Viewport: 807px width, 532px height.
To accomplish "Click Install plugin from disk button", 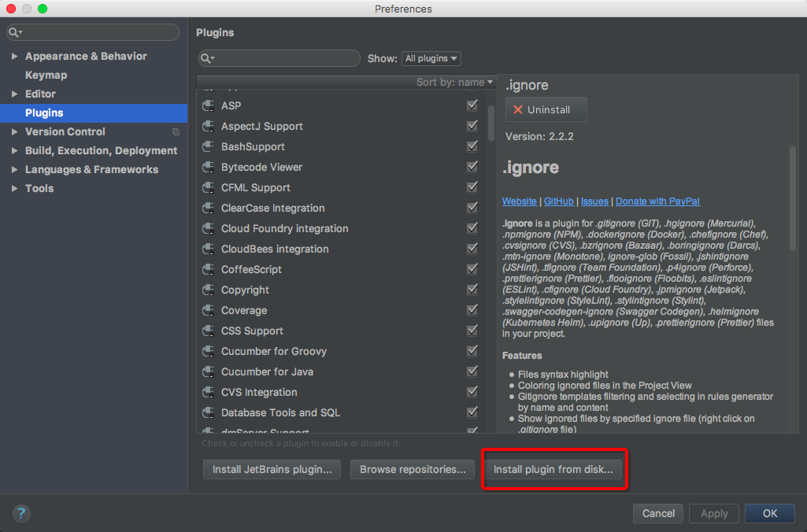I will (x=553, y=469).
